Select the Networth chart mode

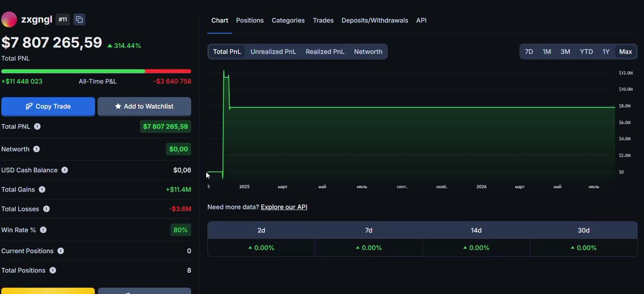(368, 52)
